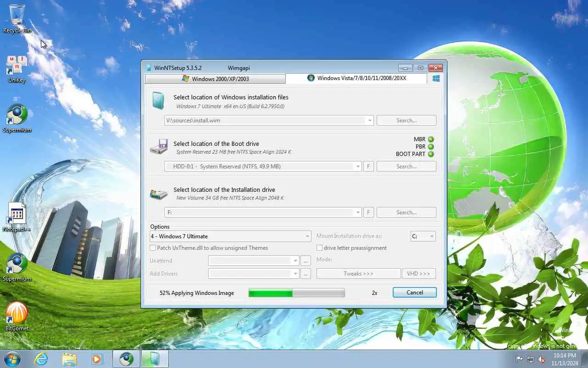Open the Unattend file dropdown

click(254, 261)
